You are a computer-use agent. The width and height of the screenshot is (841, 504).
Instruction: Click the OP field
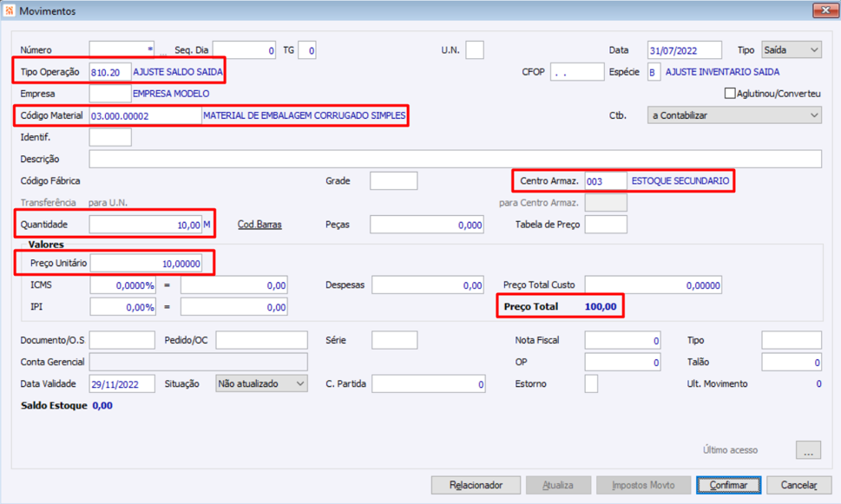(622, 362)
